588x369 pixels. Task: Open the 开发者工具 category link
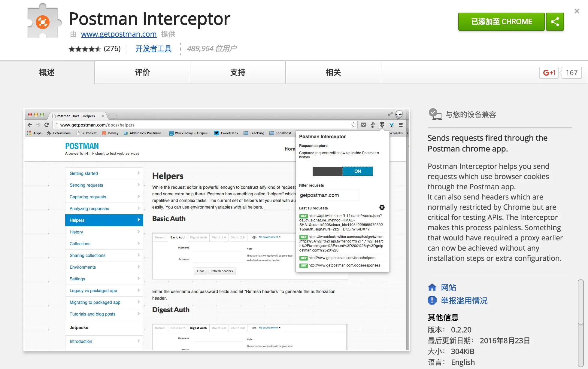pos(153,49)
